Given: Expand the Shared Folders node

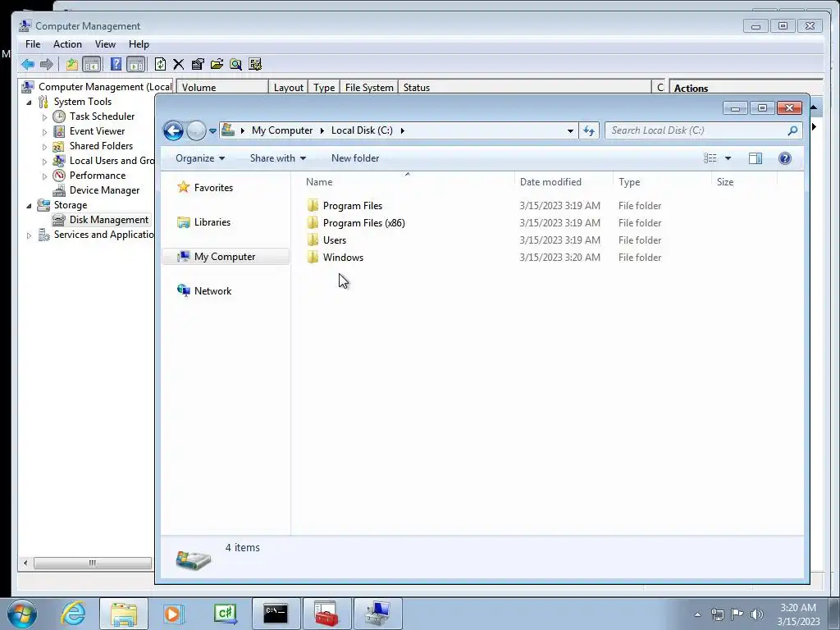Looking at the screenshot, I should (44, 146).
